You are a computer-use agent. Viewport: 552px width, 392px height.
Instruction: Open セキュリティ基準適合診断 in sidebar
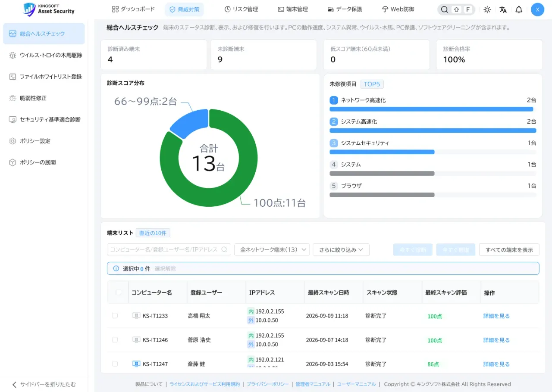point(44,119)
